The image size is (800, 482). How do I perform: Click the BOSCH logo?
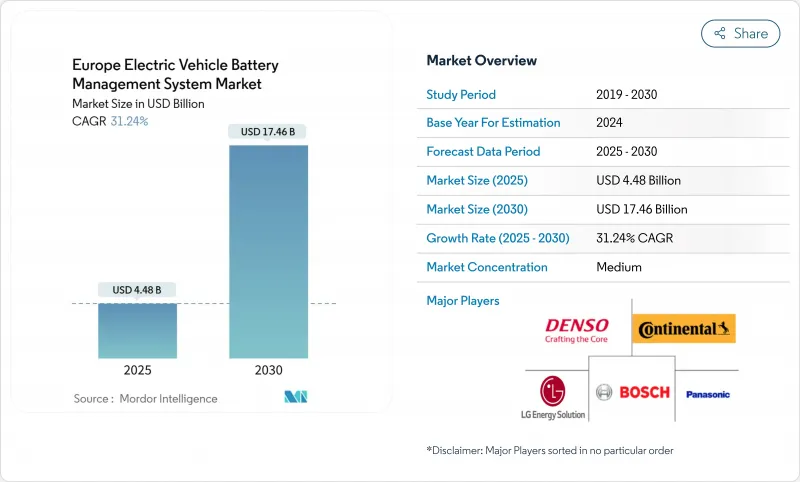632,392
